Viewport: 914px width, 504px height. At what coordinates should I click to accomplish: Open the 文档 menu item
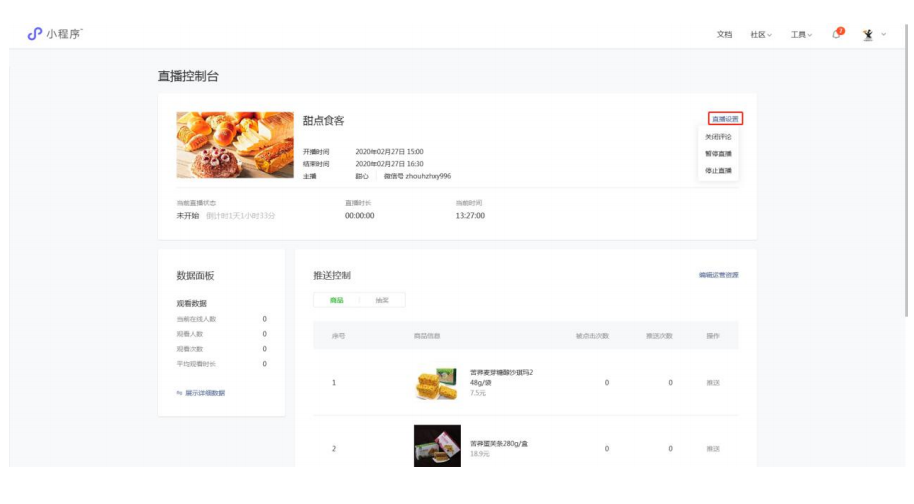tap(724, 34)
